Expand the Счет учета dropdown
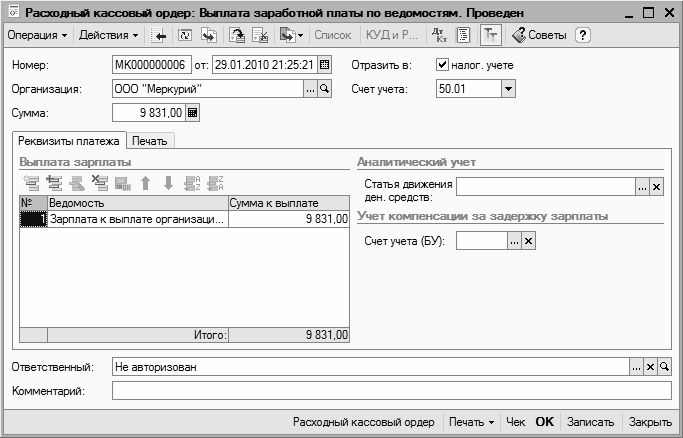Viewport: 683px width, 438px height. [x=507, y=89]
